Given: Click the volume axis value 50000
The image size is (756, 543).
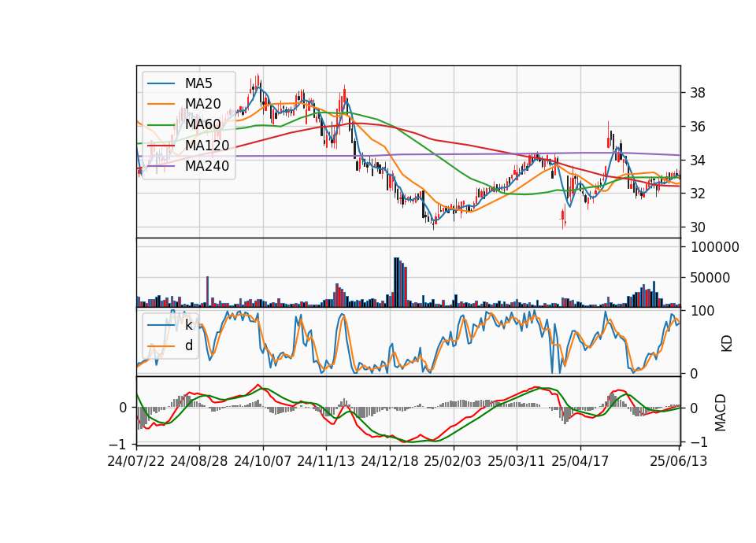Looking at the screenshot, I should click(710, 278).
